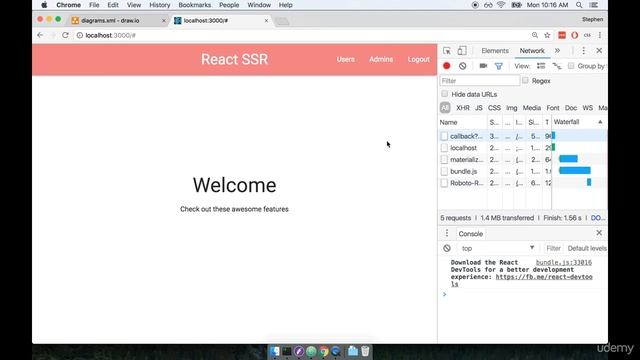Click the Users nav link

346,59
